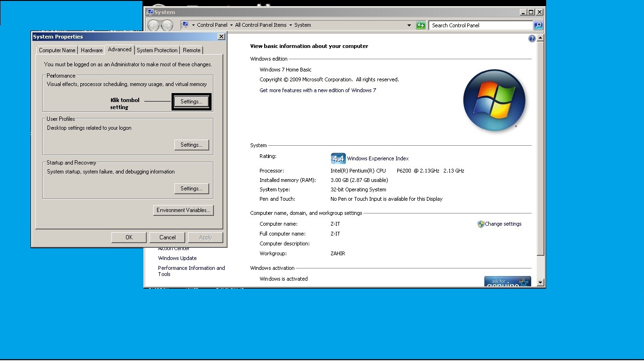Screen dimensions: 644x362
Task: Select the Advanced tab
Action: tap(119, 49)
